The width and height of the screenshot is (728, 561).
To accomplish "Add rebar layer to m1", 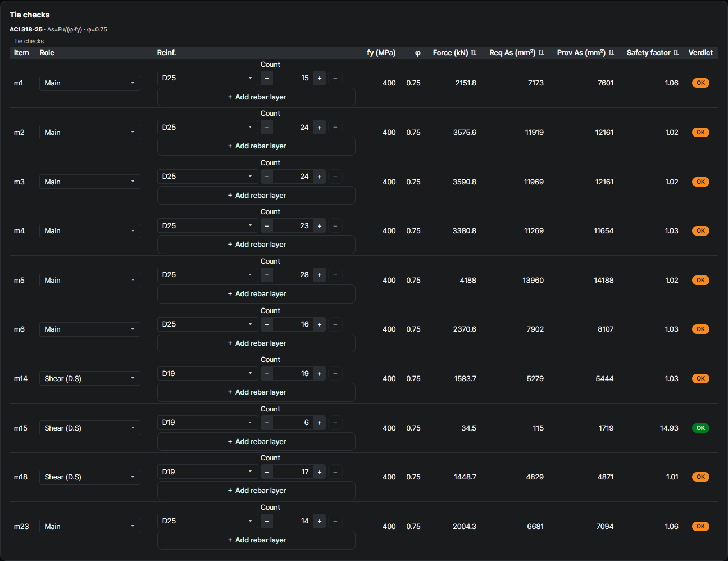I will coord(256,97).
